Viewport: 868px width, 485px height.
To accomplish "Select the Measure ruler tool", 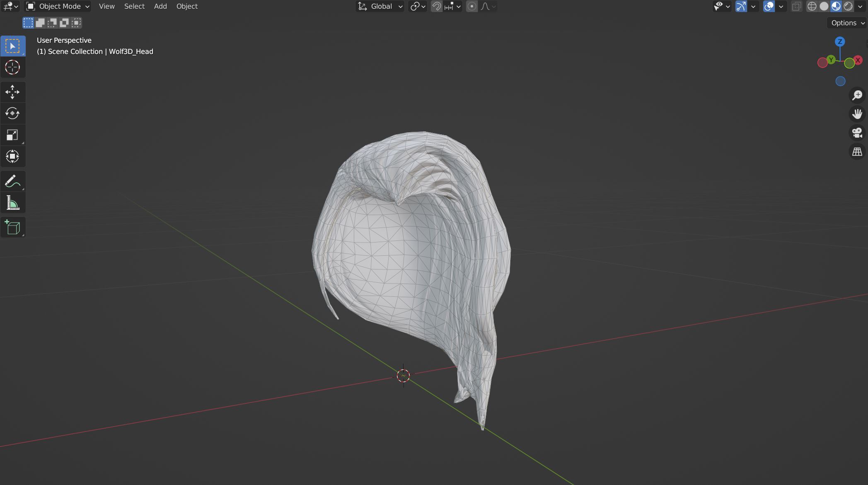I will coord(12,203).
